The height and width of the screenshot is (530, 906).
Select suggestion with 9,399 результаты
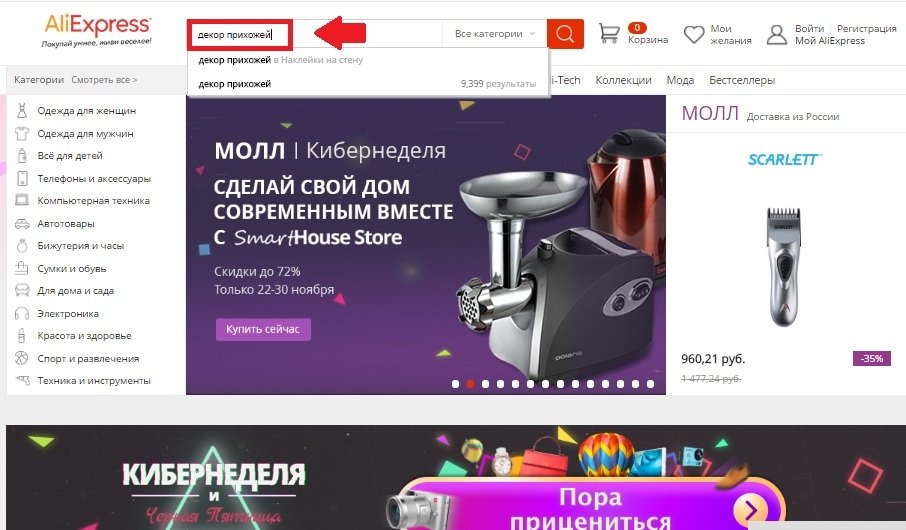(367, 84)
